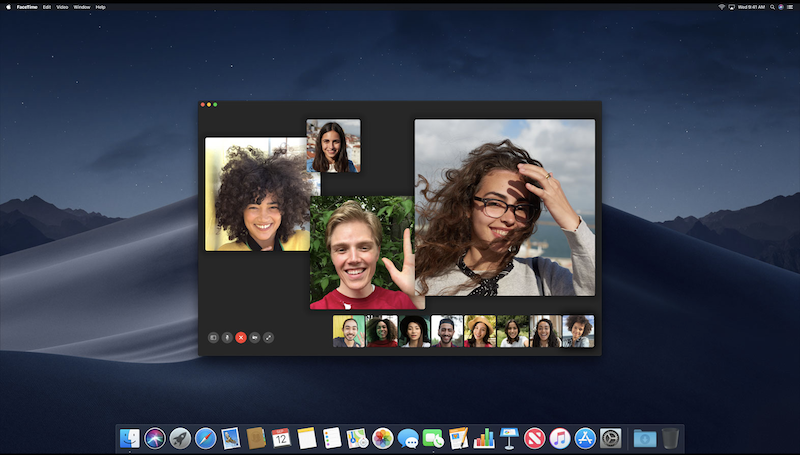Turn off the camera in call controls

click(255, 338)
